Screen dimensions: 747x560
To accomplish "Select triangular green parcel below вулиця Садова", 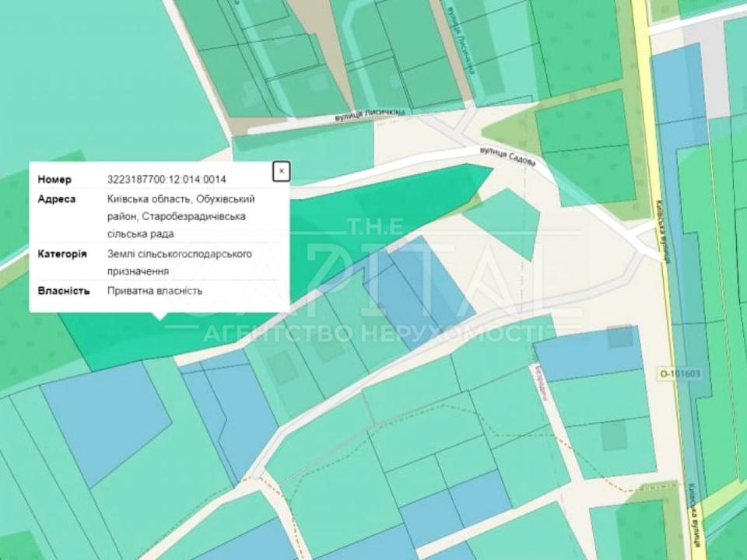I will (506, 222).
